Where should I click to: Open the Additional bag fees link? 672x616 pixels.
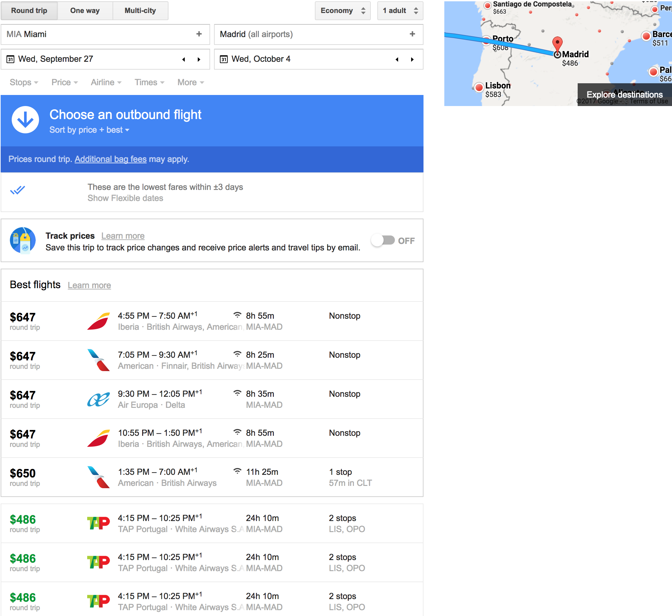coord(111,159)
